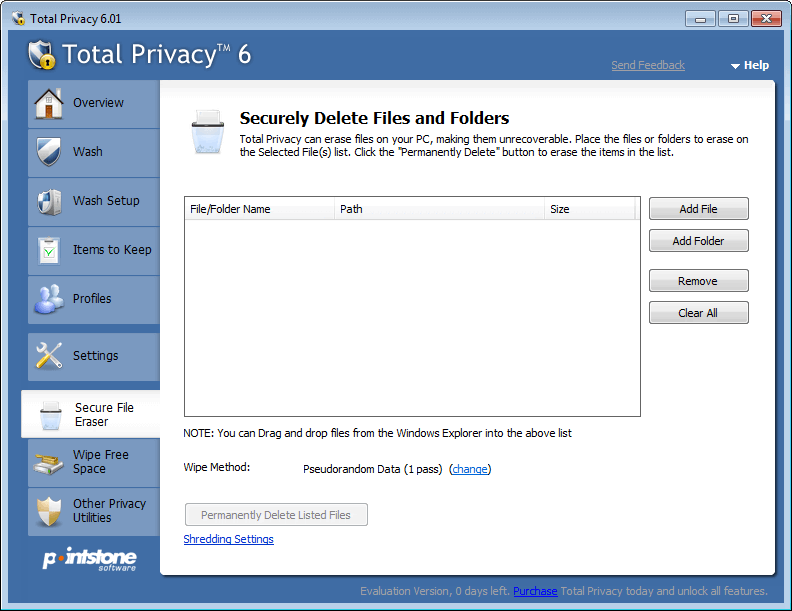
Task: Click the Items to Keep clipboard icon
Action: tap(49, 250)
